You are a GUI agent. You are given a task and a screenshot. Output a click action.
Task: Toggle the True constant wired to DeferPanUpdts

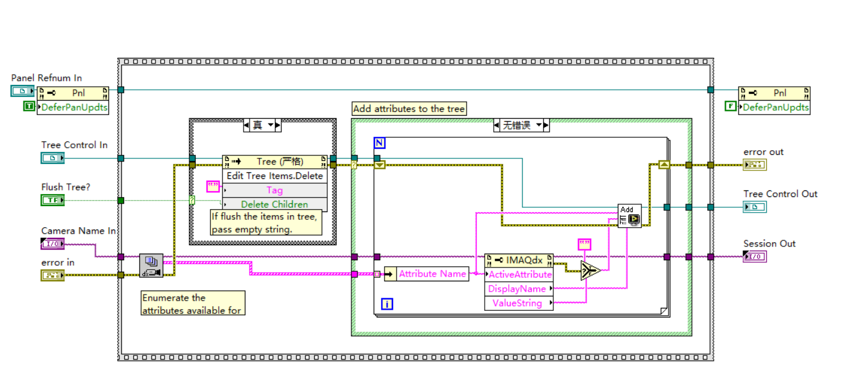coord(29,107)
